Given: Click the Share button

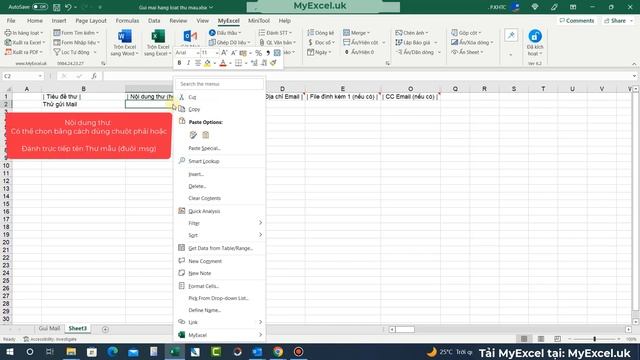Looking at the screenshot, I should [618, 20].
